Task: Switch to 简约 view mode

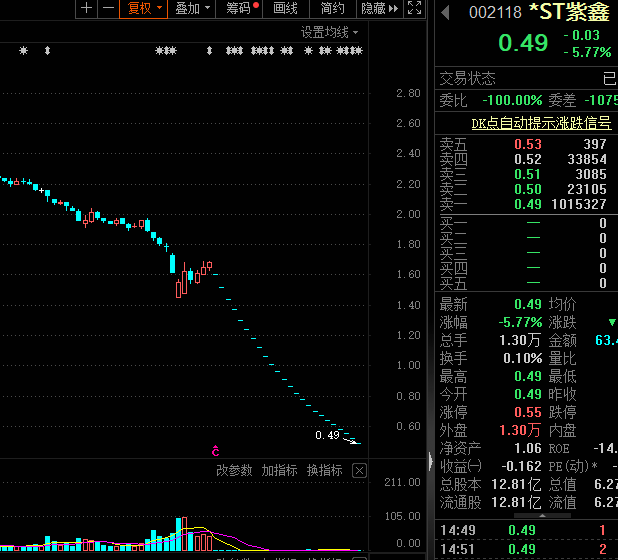Action: coord(333,8)
